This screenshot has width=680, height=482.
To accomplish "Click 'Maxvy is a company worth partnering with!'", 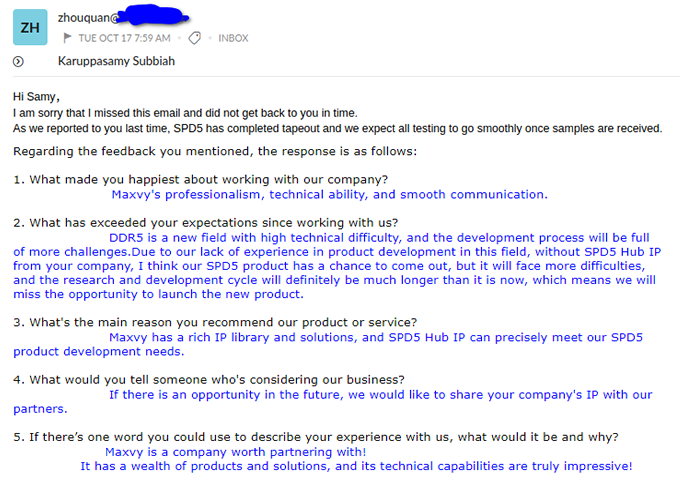I will tap(235, 452).
